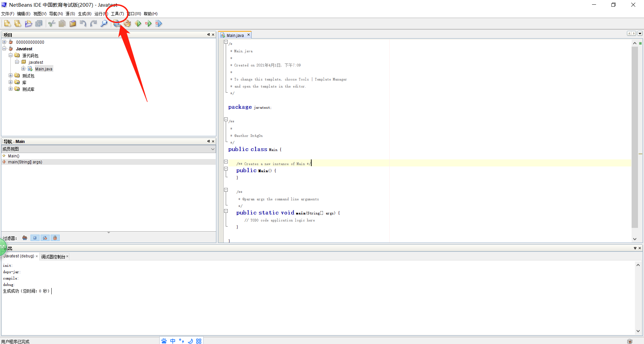This screenshot has height=344, width=644.
Task: Switch to the 调试器控制台 tab
Action: pyautogui.click(x=53, y=256)
